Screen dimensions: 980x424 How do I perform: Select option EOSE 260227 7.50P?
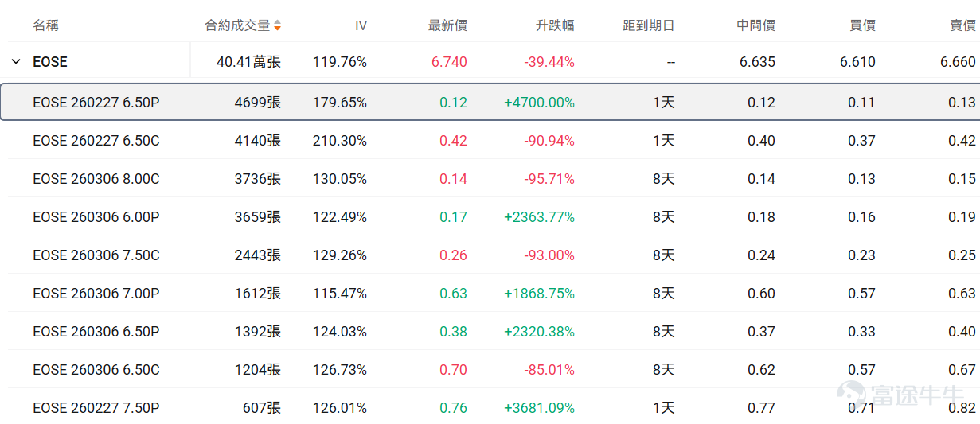click(x=96, y=408)
